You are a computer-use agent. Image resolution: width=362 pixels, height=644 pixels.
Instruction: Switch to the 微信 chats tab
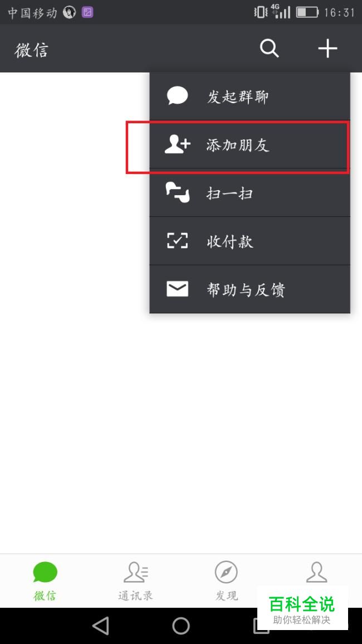pyautogui.click(x=45, y=581)
